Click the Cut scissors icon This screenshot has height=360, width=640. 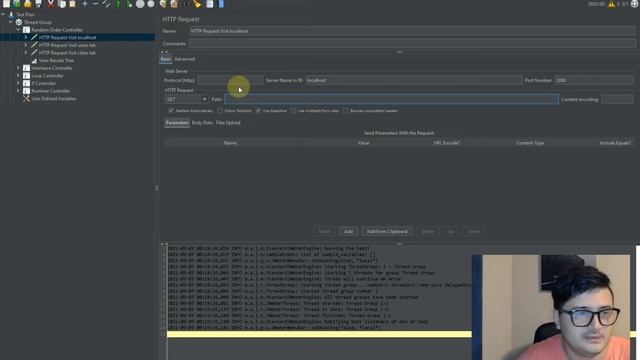click(51, 4)
